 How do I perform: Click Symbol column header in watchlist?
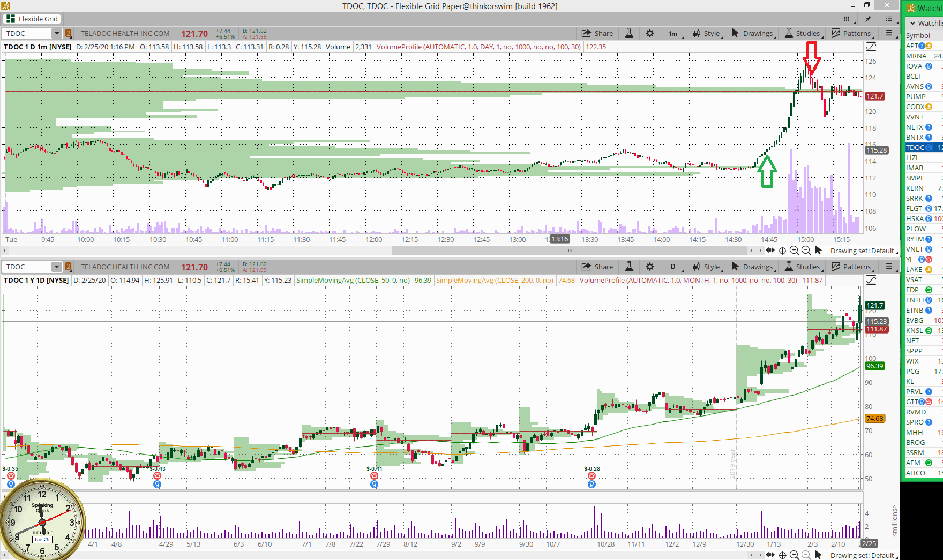pyautogui.click(x=918, y=36)
